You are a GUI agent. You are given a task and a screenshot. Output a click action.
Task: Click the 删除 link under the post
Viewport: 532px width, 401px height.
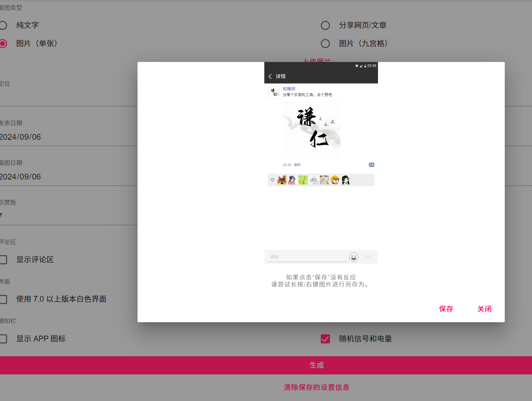tap(297, 165)
